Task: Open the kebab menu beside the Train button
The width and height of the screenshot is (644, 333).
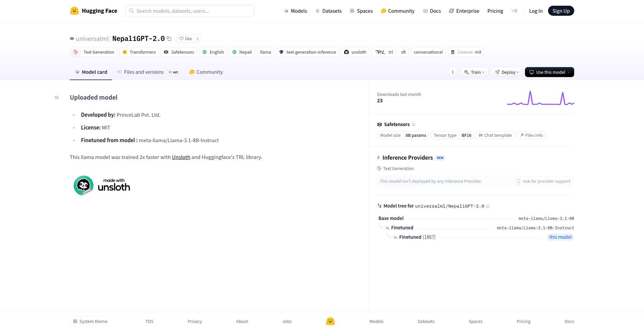Action: [452, 72]
